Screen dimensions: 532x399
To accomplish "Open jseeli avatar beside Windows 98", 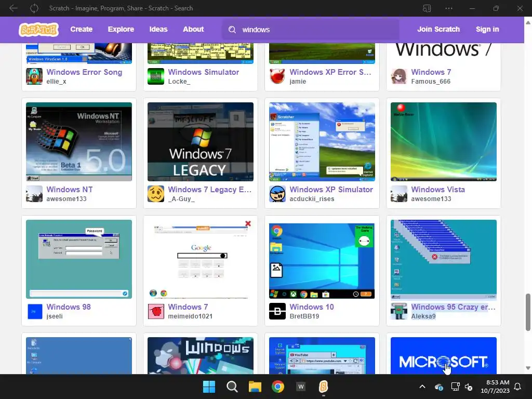I will click(34, 311).
